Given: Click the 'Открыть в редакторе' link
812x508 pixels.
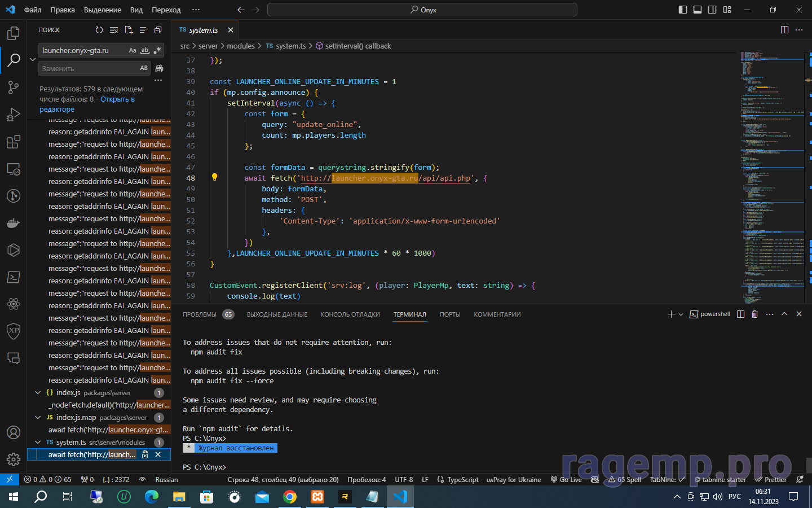Looking at the screenshot, I should [117, 99].
